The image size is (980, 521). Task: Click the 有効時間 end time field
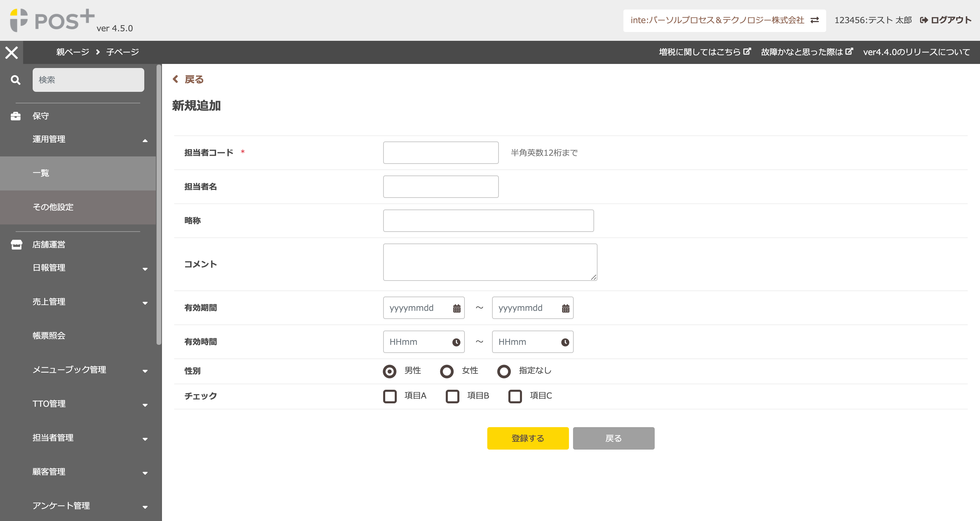click(533, 342)
